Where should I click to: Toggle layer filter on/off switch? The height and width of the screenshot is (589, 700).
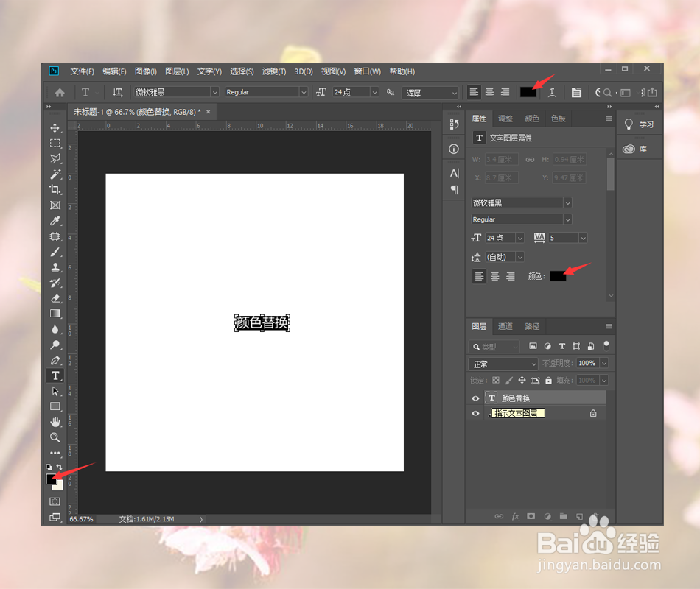coord(606,345)
